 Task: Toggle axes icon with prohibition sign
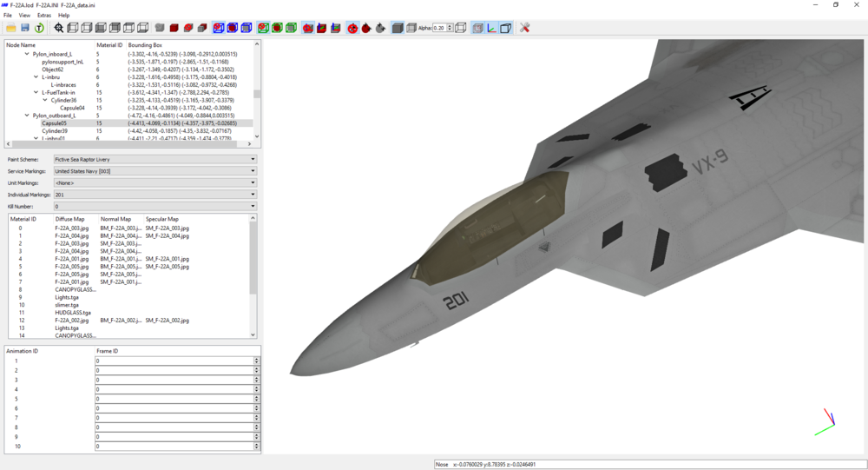[x=308, y=28]
